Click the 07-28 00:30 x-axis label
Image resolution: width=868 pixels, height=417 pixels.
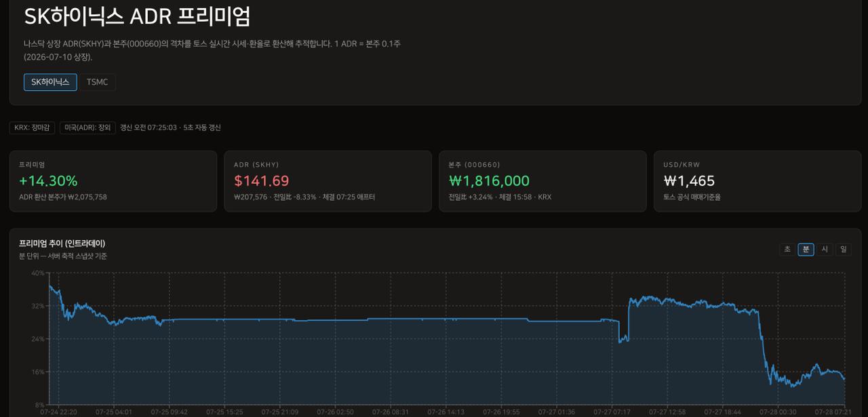[x=778, y=412]
